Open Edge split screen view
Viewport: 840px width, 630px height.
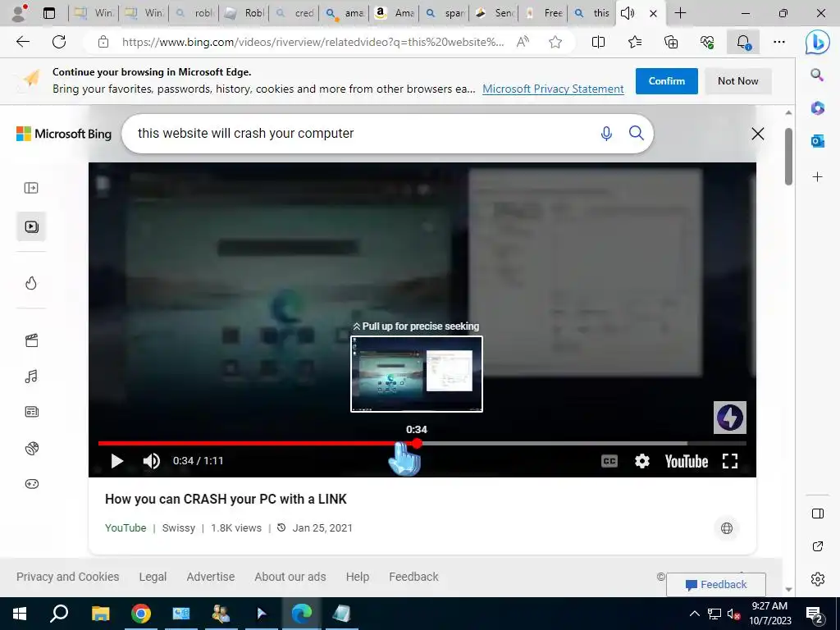coord(598,42)
